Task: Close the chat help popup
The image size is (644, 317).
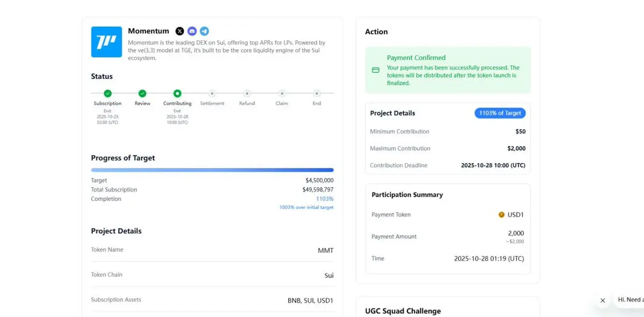Action: coord(603,300)
